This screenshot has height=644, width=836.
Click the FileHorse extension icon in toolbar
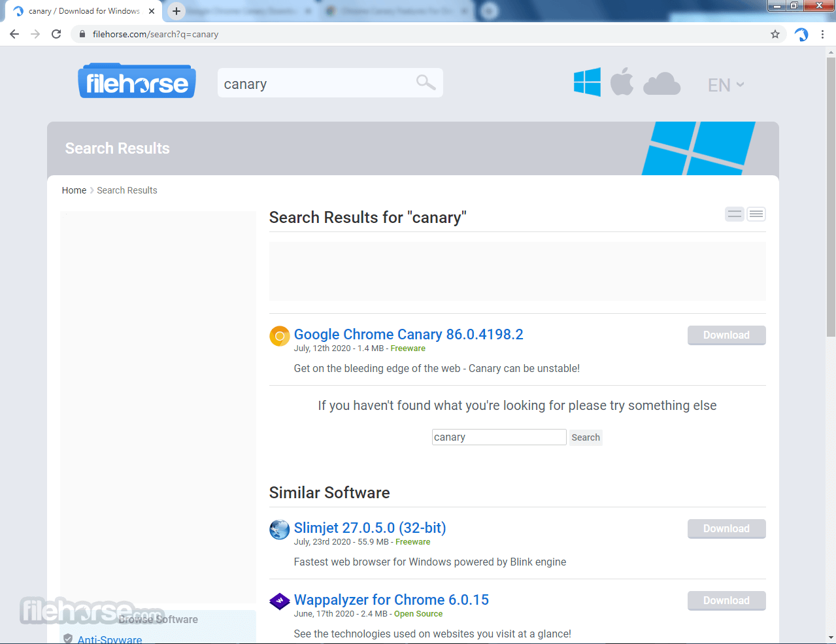(801, 34)
